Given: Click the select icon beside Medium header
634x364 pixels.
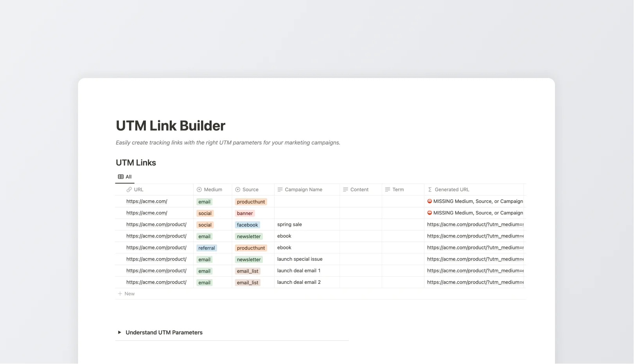Looking at the screenshot, I should (x=199, y=190).
